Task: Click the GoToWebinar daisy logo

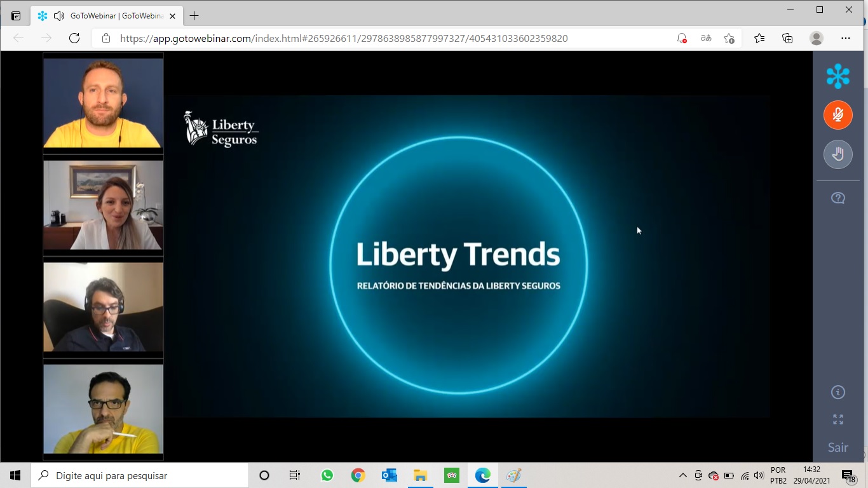Action: pos(837,76)
